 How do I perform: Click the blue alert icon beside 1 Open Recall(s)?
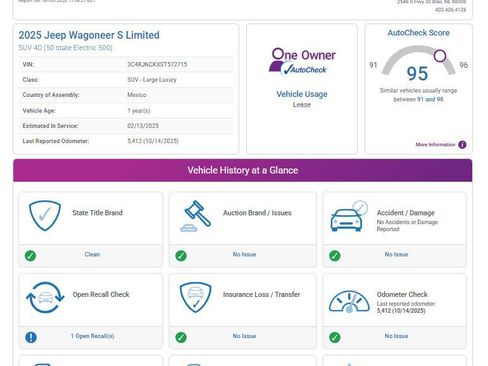pos(31,337)
